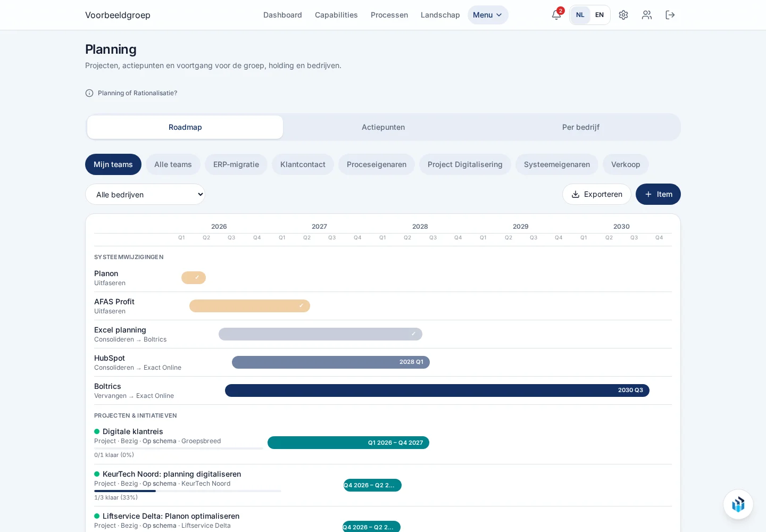Select the Mijn teams filter chip
The height and width of the screenshot is (532, 766).
pos(113,164)
